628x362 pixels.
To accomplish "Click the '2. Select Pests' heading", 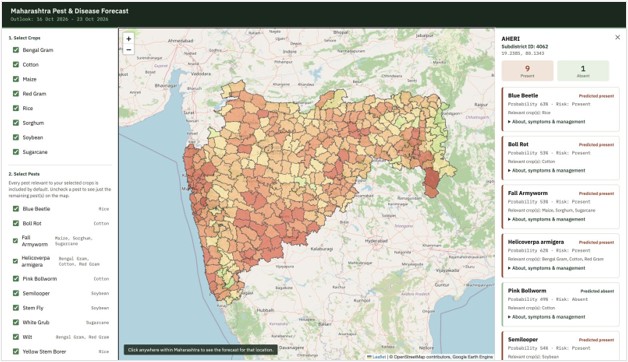I will point(24,174).
